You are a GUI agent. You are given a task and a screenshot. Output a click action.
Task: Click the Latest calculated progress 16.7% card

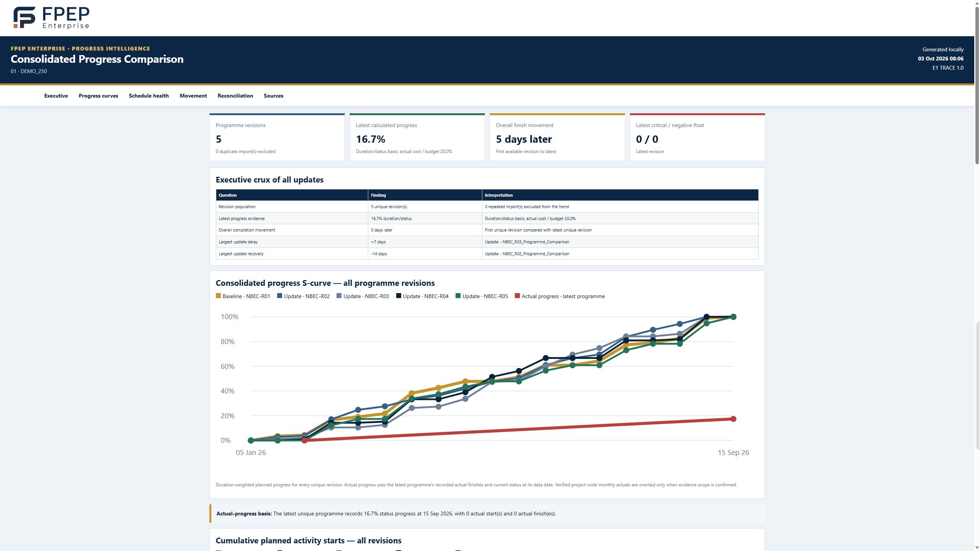click(417, 137)
